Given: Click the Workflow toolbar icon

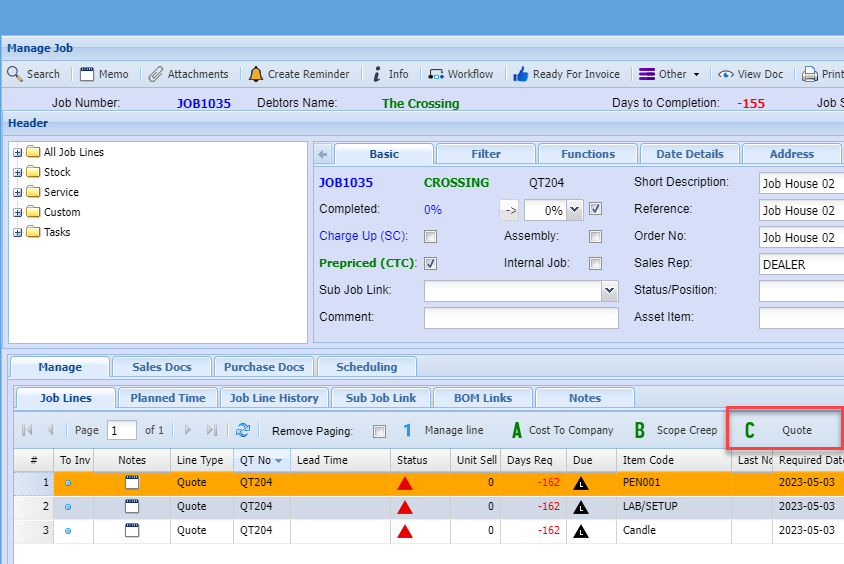Looking at the screenshot, I should (x=436, y=74).
